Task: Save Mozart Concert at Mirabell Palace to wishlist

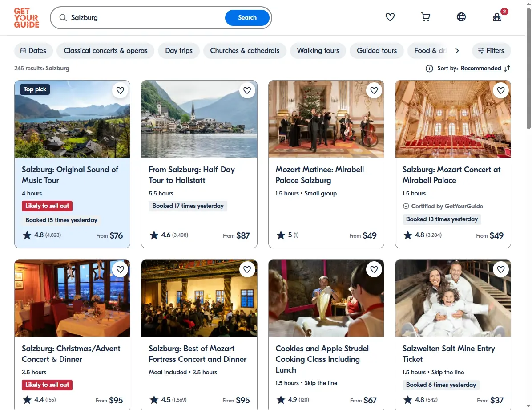Action: 501,90
